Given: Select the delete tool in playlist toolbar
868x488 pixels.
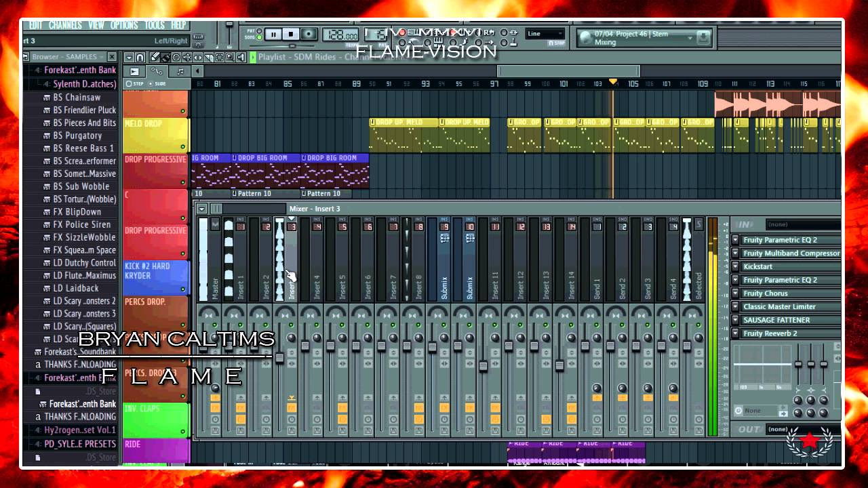Looking at the screenshot, I should tap(176, 58).
